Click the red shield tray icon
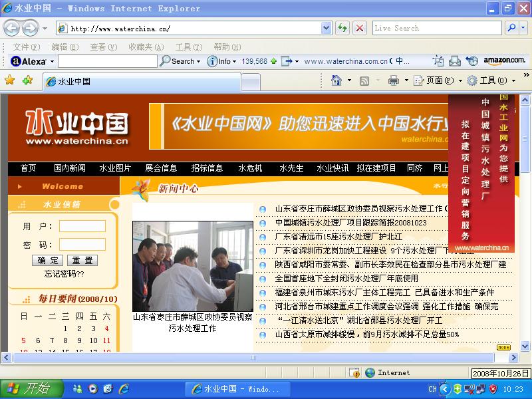The image size is (532, 399). pyautogui.click(x=493, y=389)
